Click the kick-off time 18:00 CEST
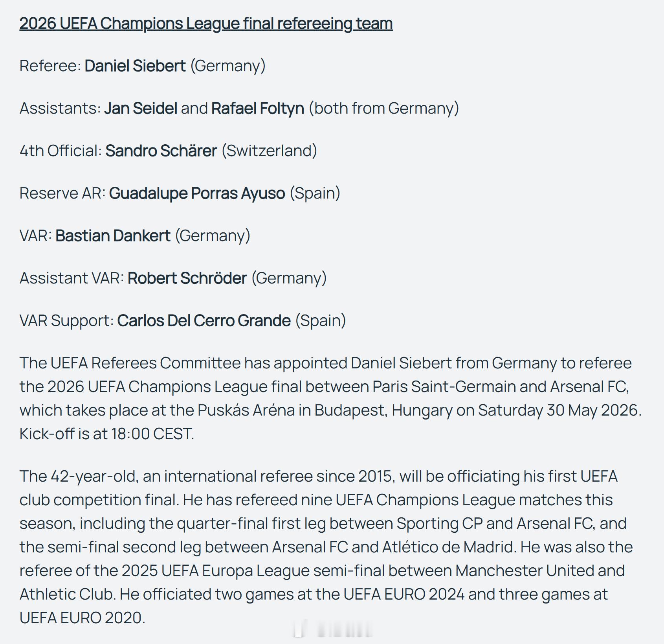The height and width of the screenshot is (644, 664). click(x=152, y=434)
